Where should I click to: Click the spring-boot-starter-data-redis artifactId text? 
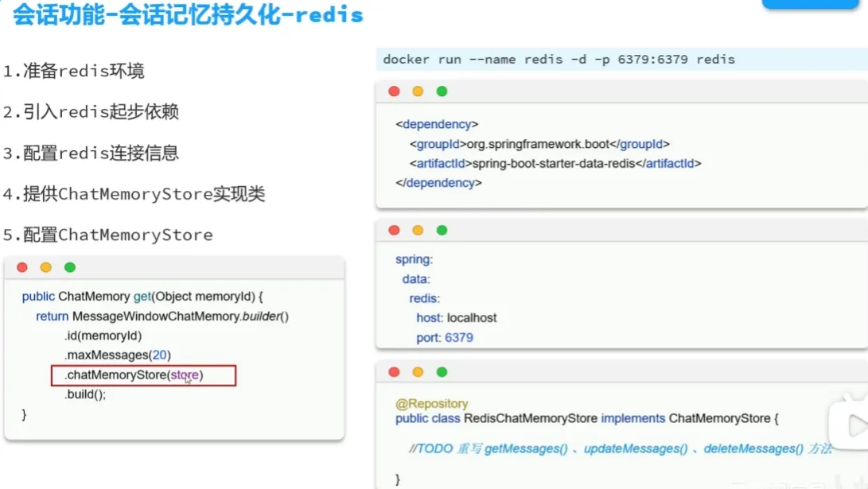tap(557, 164)
